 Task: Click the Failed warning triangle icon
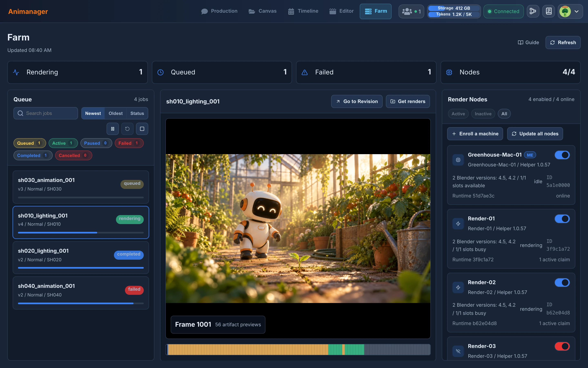[x=305, y=72]
